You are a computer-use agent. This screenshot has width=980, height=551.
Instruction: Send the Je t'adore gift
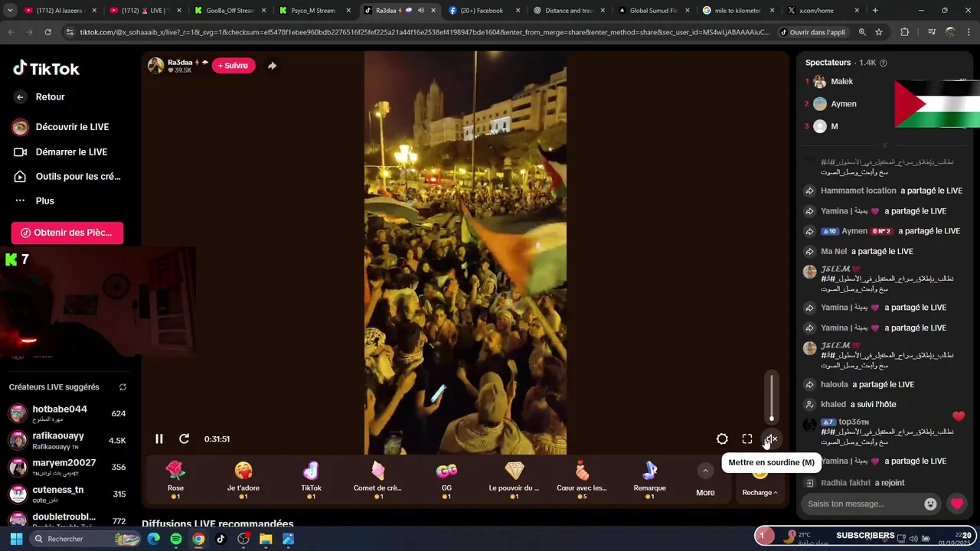click(243, 480)
